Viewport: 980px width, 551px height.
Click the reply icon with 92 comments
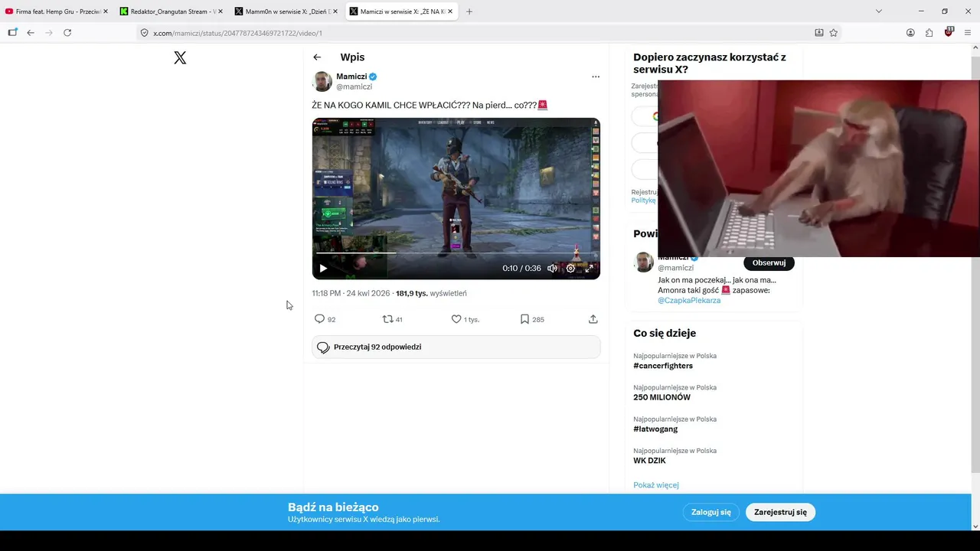(x=320, y=319)
